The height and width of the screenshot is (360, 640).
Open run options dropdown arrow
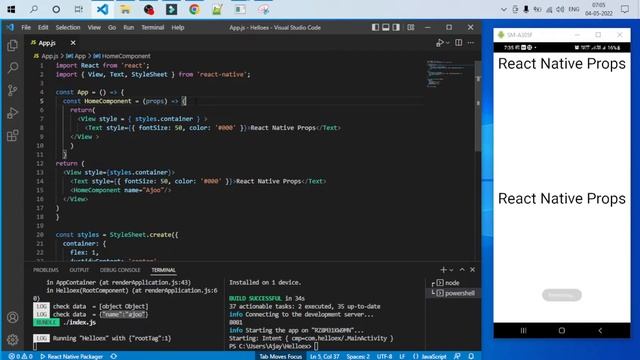[x=448, y=43]
